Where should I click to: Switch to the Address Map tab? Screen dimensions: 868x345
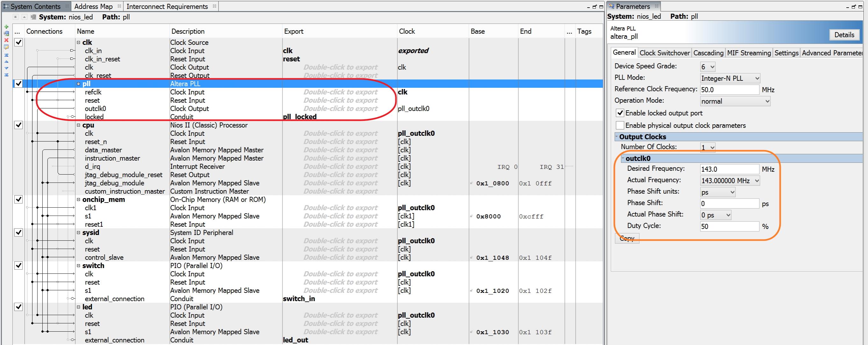pyautogui.click(x=93, y=6)
